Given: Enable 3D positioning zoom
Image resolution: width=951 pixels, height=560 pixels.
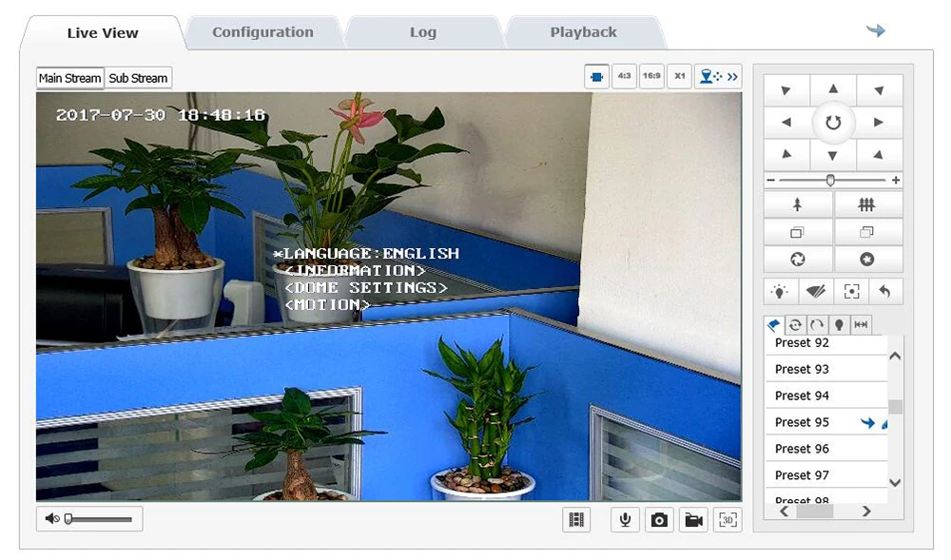Looking at the screenshot, I should (x=728, y=519).
